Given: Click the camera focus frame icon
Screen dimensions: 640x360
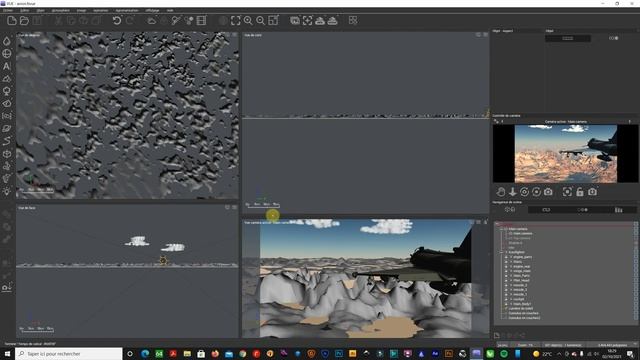Looking at the screenshot, I should (567, 191).
